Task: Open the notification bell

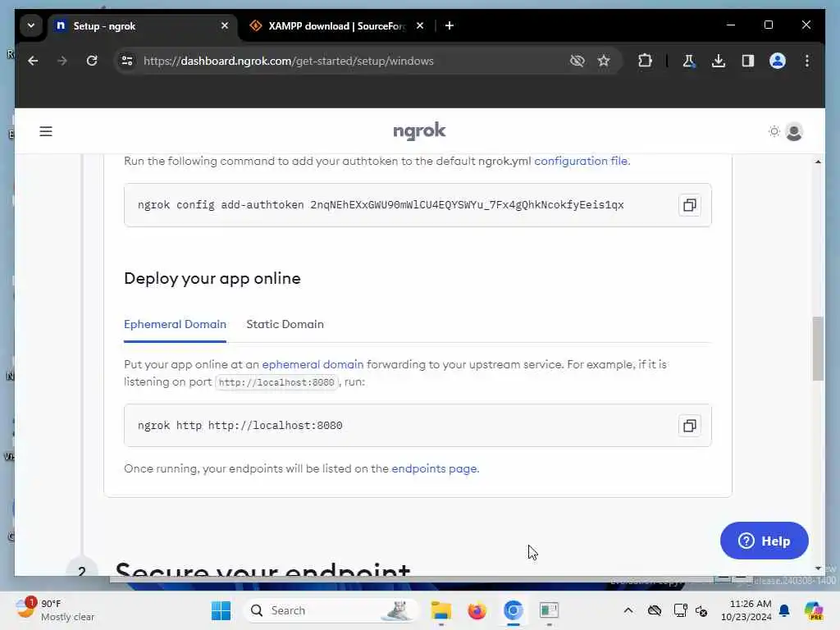Action: click(x=784, y=610)
